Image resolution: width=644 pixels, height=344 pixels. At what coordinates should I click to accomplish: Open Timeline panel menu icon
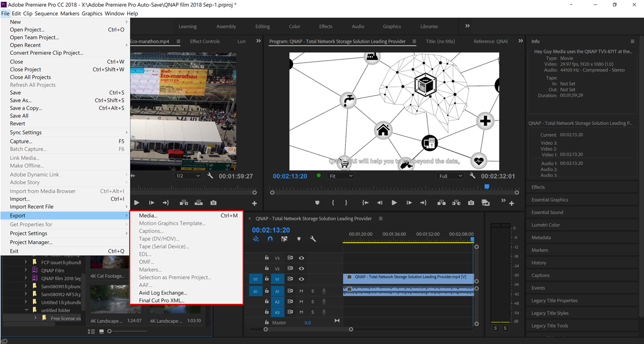pos(380,219)
